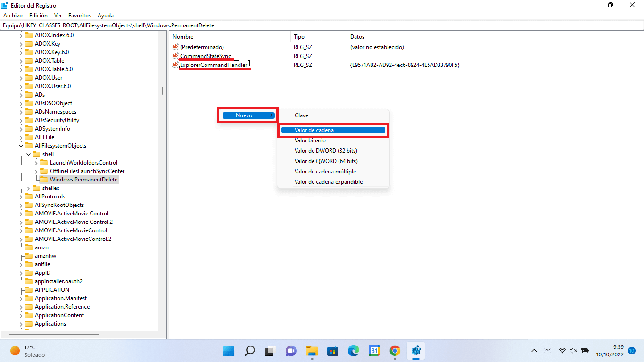Select the ADsSecurityUtility tree key
Screen dimensions: 644x362
click(x=57, y=120)
